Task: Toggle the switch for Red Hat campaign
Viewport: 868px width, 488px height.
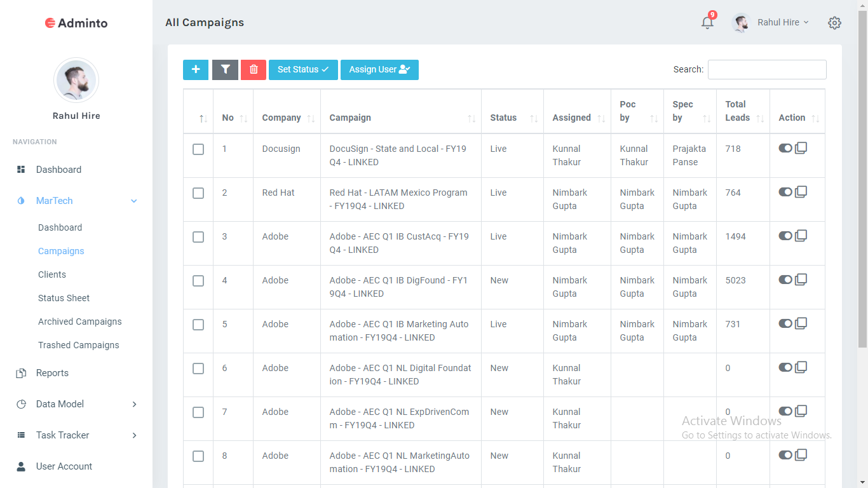Action: point(785,192)
